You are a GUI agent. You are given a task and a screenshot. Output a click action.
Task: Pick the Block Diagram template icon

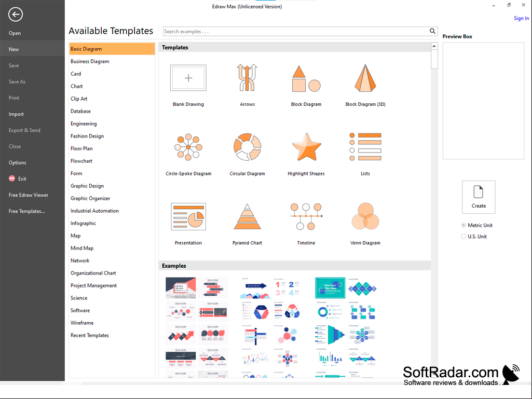[306, 78]
